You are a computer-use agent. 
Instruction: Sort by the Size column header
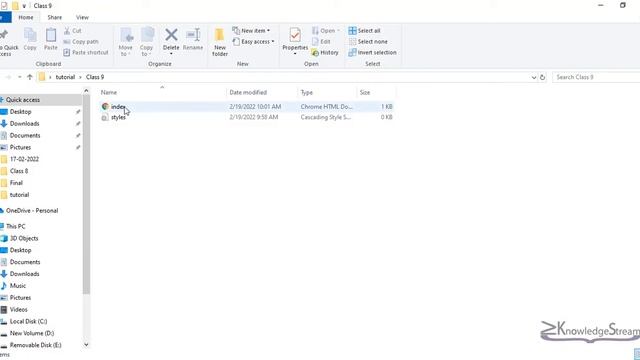tap(376, 93)
